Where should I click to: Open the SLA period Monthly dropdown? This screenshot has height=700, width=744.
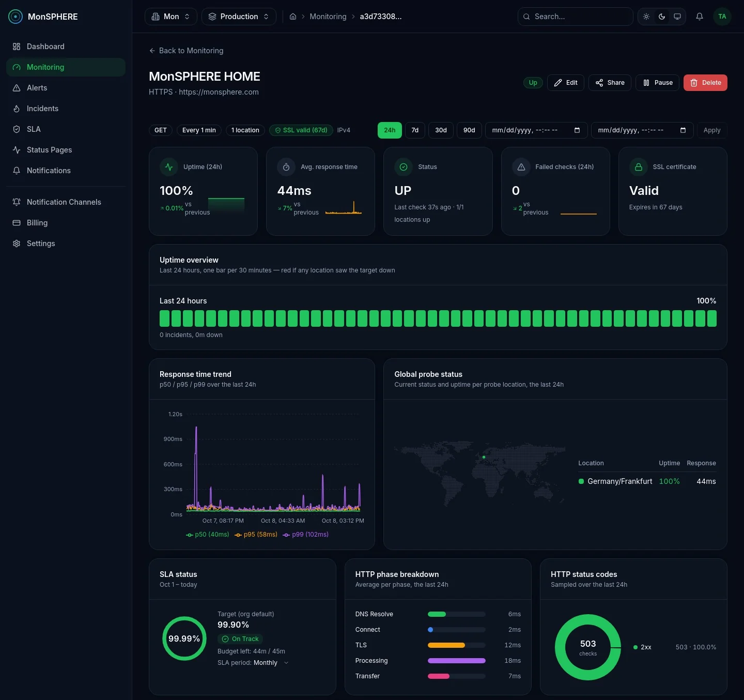(271, 663)
